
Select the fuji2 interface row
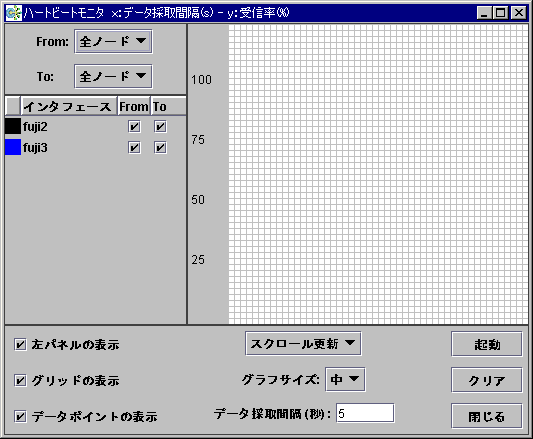coord(96,126)
